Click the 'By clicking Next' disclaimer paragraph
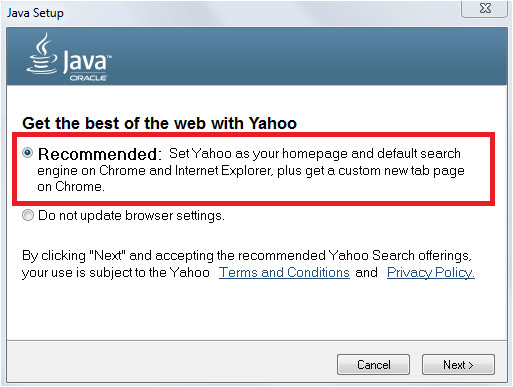Viewport: 513px width, 387px height. pos(248,264)
